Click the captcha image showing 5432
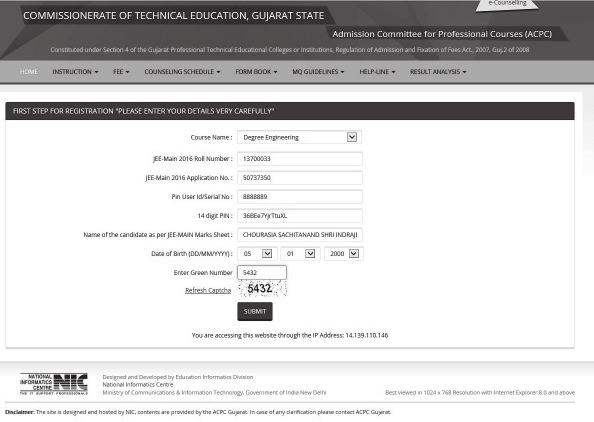 262,289
